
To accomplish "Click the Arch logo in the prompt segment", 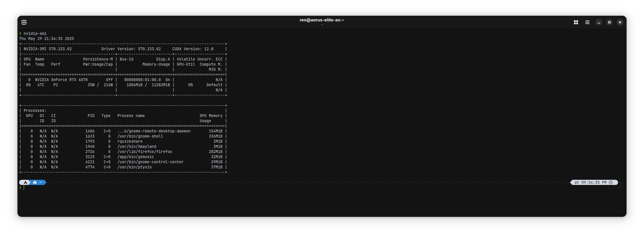I will (x=25, y=182).
